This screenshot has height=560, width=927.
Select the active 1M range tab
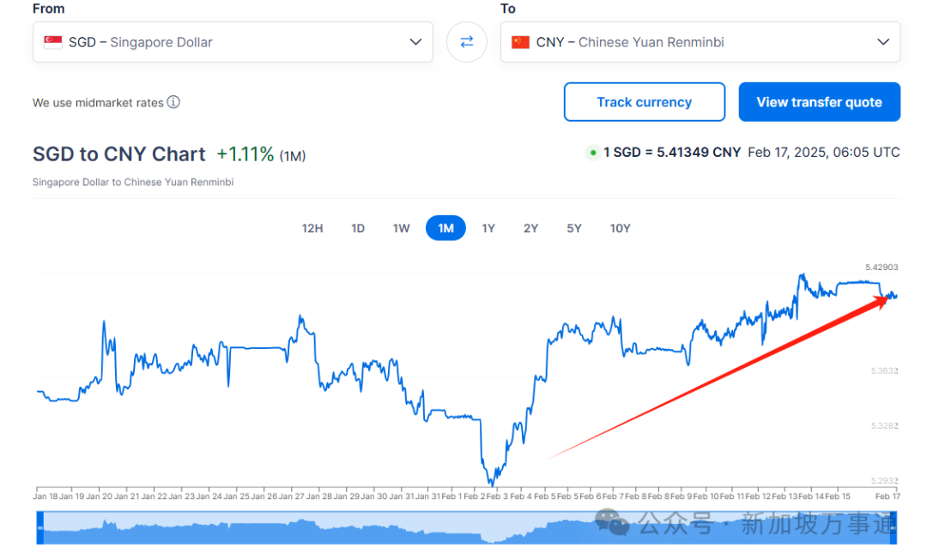tap(445, 228)
